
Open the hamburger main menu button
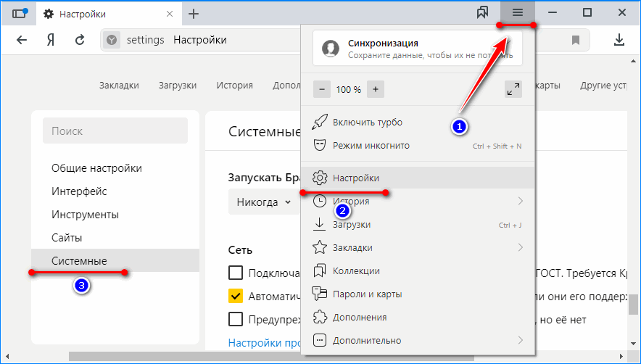pyautogui.click(x=518, y=13)
